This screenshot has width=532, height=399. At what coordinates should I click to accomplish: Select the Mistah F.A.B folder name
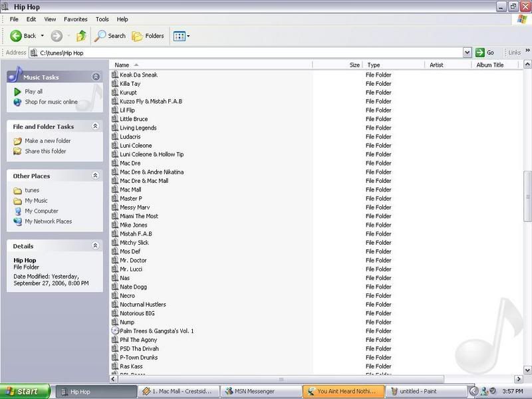point(136,233)
